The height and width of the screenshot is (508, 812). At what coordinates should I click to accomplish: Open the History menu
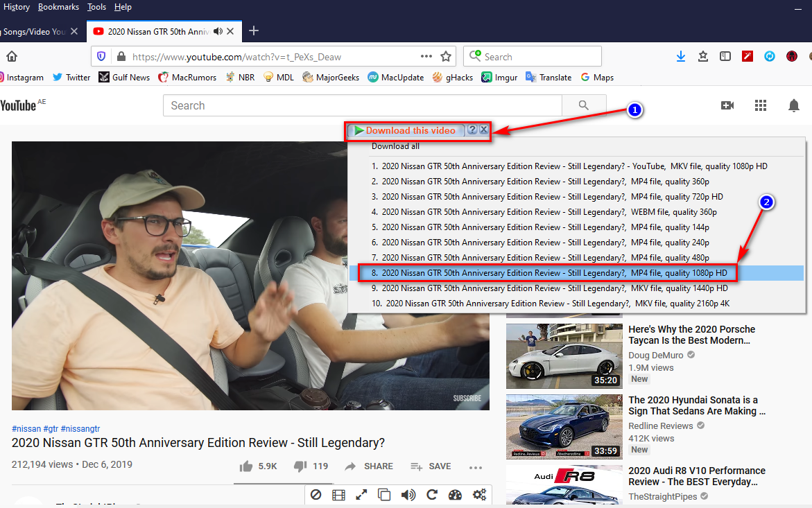pos(17,7)
